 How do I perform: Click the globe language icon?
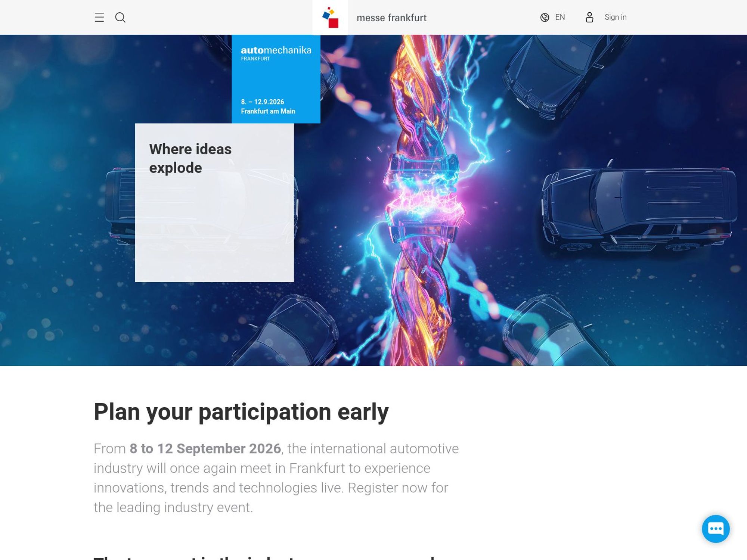pos(545,17)
